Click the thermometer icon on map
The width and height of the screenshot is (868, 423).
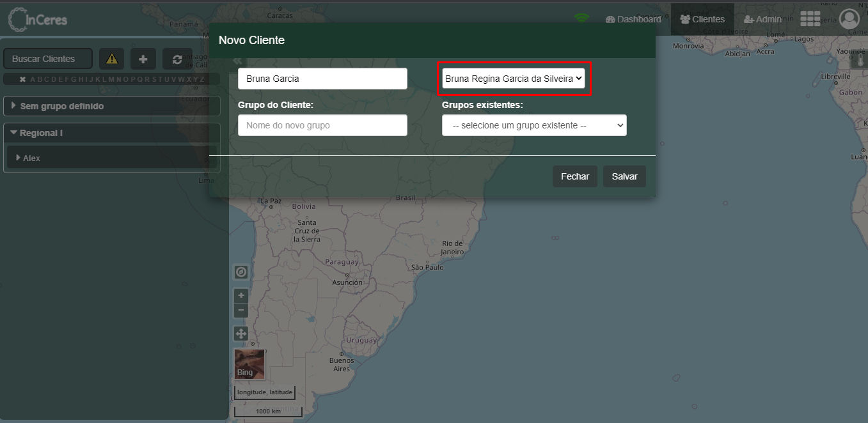click(860, 61)
